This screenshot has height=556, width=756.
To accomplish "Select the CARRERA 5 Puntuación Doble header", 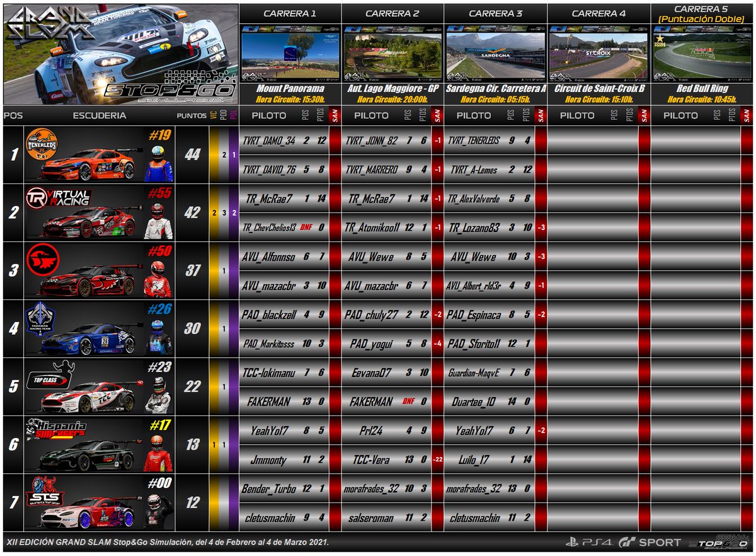I will pos(702,14).
